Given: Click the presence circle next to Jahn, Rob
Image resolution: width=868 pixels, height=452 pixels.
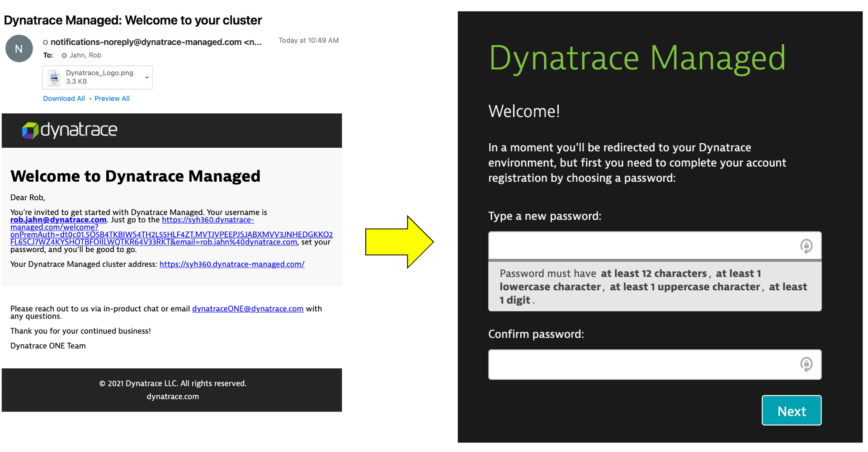Looking at the screenshot, I should click(x=64, y=56).
